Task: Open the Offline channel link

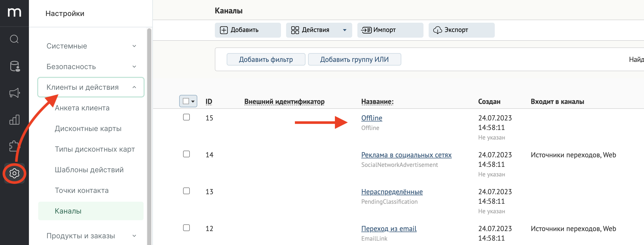Action: click(372, 118)
